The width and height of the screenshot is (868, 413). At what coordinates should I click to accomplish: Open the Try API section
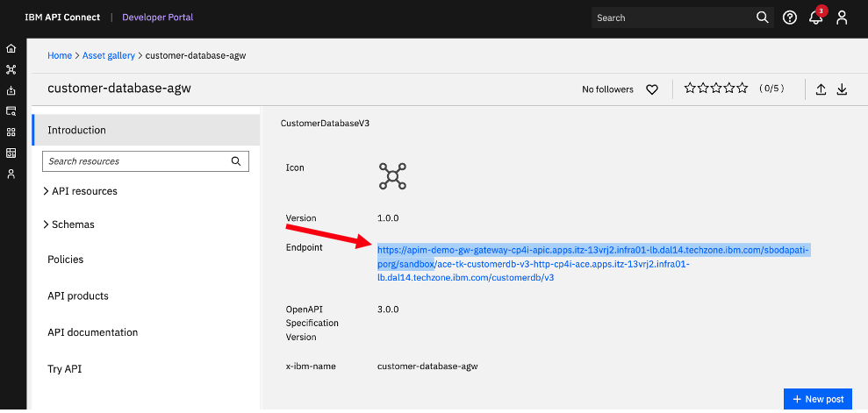point(65,369)
